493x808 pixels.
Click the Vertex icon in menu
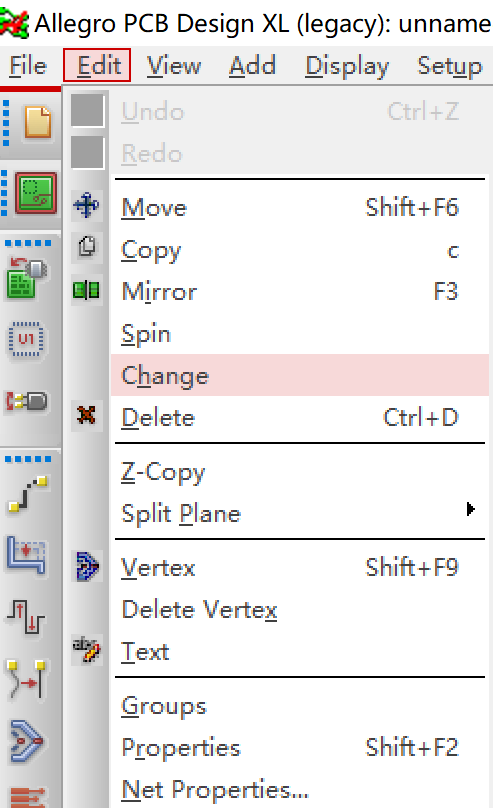click(87, 566)
